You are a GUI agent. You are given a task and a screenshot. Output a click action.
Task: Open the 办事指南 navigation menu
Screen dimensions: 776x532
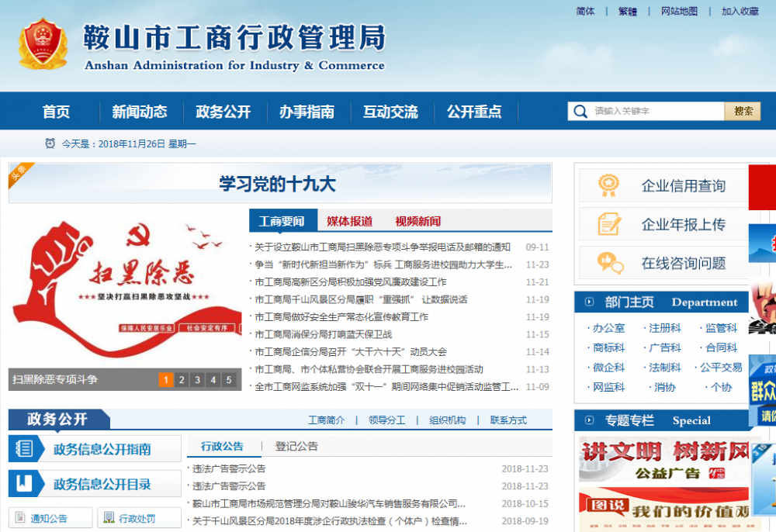(x=307, y=112)
